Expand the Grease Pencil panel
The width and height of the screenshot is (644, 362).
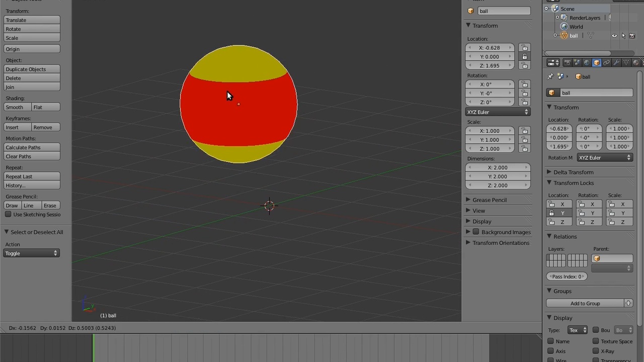pyautogui.click(x=490, y=200)
